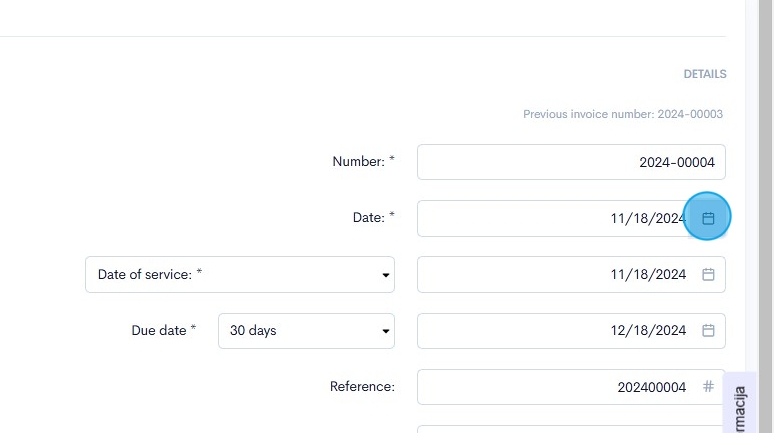Open the vertical side tab at right edge
Viewport: 774px width, 433px height.
click(x=741, y=405)
